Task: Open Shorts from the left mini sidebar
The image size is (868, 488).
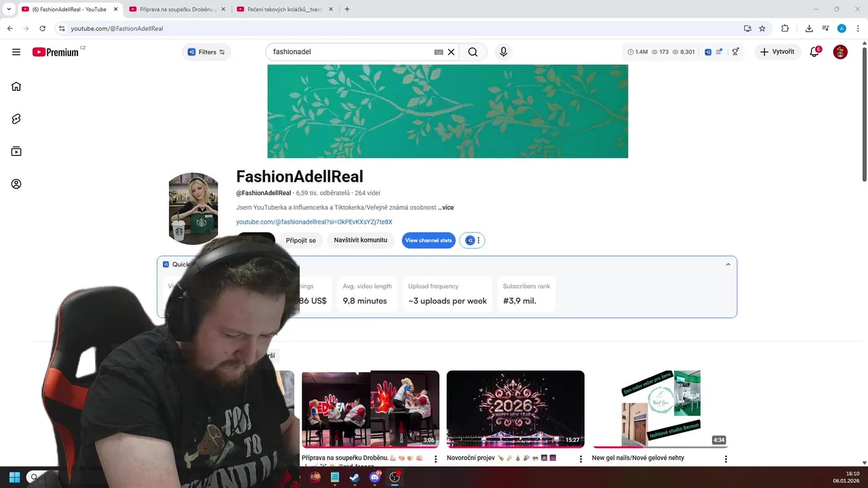Action: (16, 119)
